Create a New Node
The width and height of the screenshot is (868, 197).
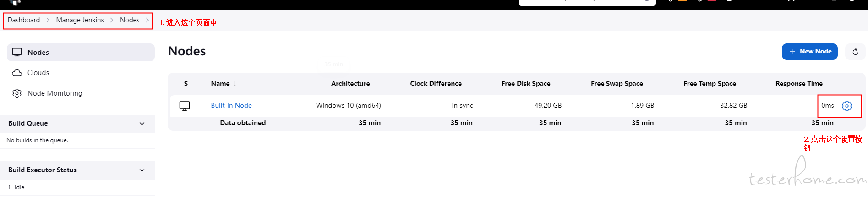810,52
